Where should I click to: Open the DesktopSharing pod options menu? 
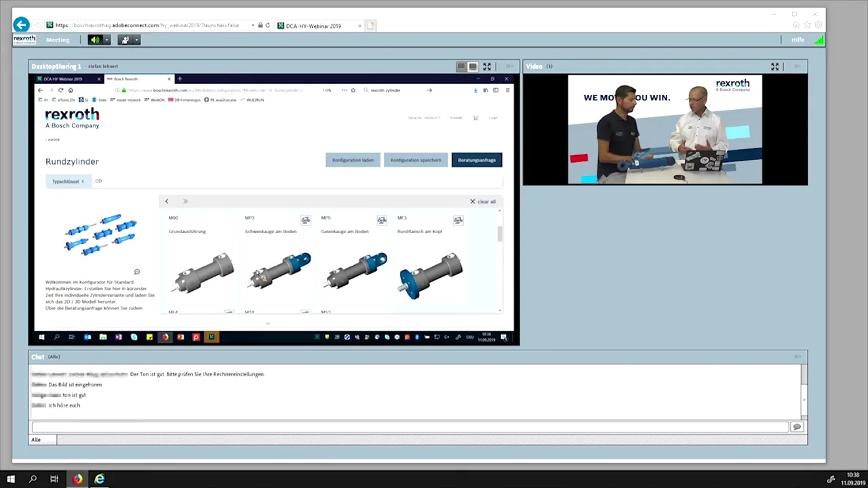pos(509,66)
